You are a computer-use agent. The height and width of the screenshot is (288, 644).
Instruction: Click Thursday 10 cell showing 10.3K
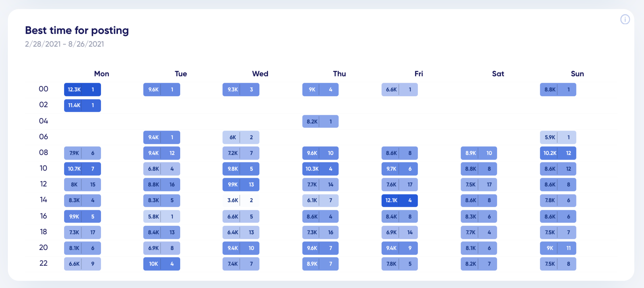click(320, 169)
